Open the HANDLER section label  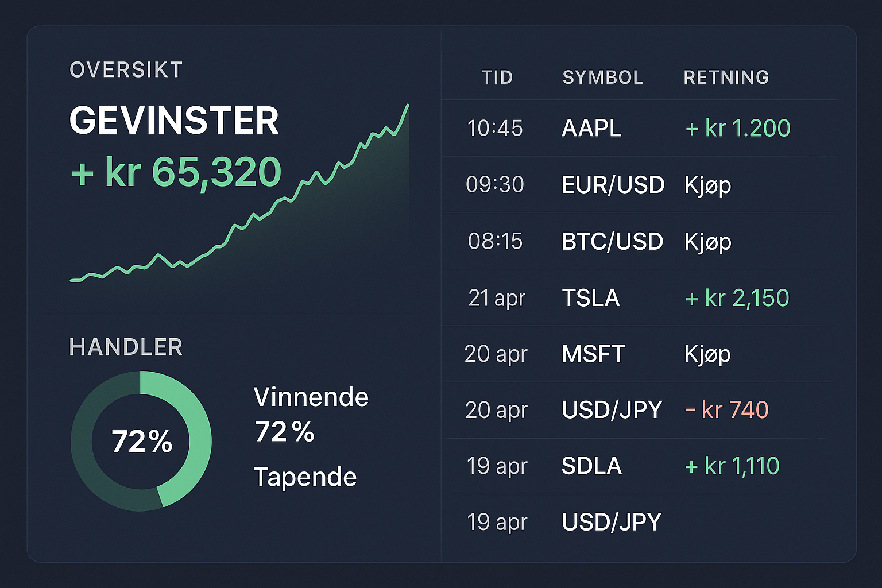[x=126, y=347]
